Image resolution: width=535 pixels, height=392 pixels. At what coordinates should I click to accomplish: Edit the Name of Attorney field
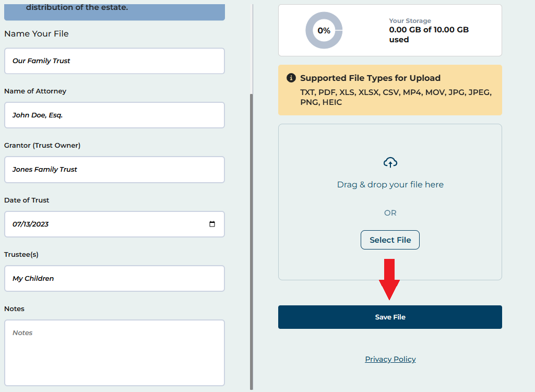[x=114, y=115]
